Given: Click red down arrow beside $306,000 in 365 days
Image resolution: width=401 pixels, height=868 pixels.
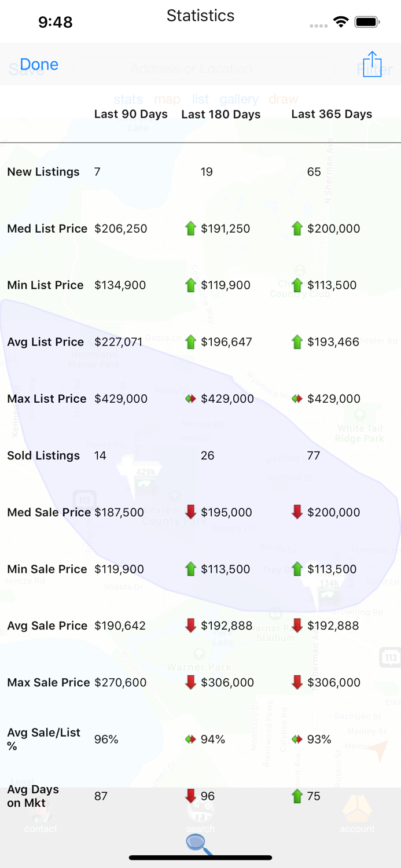Looking at the screenshot, I should pyautogui.click(x=297, y=682).
